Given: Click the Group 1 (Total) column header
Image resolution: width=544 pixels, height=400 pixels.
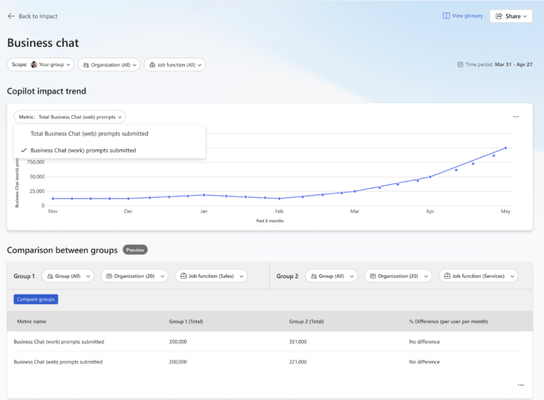Looking at the screenshot, I should [186, 322].
